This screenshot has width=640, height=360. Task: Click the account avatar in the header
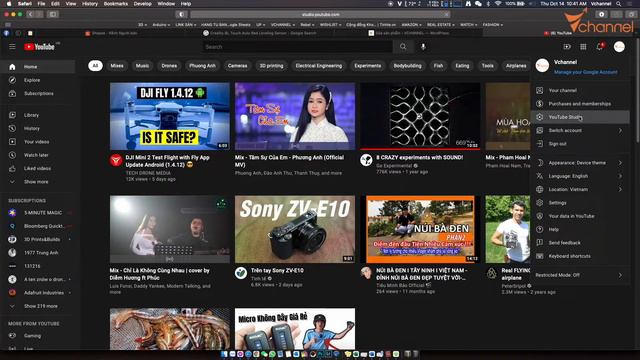pyautogui.click(x=619, y=47)
